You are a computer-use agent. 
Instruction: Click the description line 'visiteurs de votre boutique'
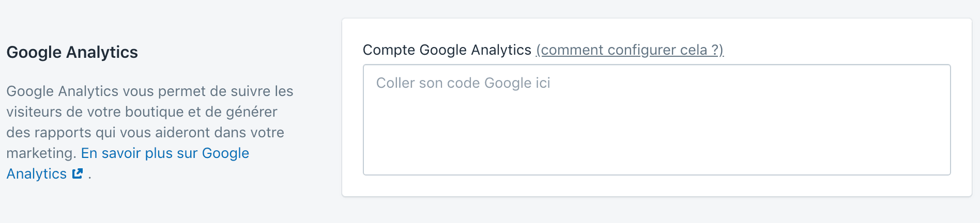click(x=142, y=112)
